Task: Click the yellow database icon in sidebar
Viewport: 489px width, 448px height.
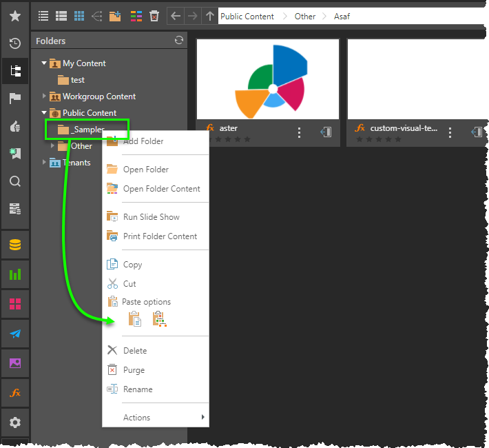Action: tap(14, 245)
